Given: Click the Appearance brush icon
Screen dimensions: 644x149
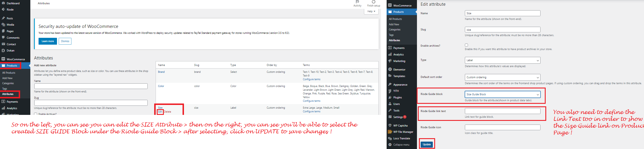Looking at the screenshot, I should coord(390,84).
